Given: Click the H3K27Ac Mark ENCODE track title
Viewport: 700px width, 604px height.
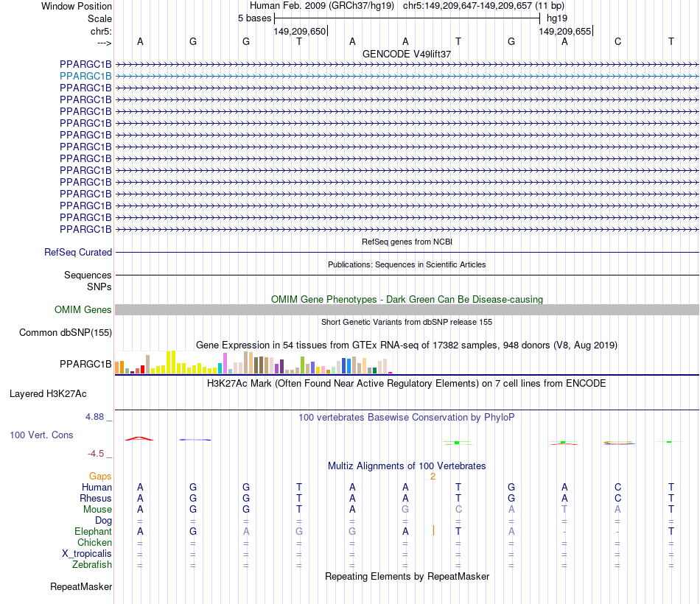Looking at the screenshot, I should [407, 384].
